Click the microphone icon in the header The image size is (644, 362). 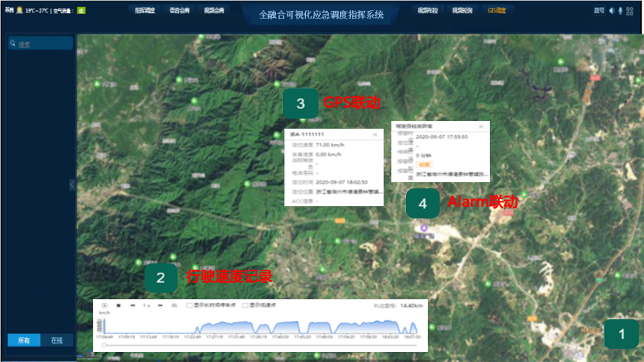tap(621, 11)
